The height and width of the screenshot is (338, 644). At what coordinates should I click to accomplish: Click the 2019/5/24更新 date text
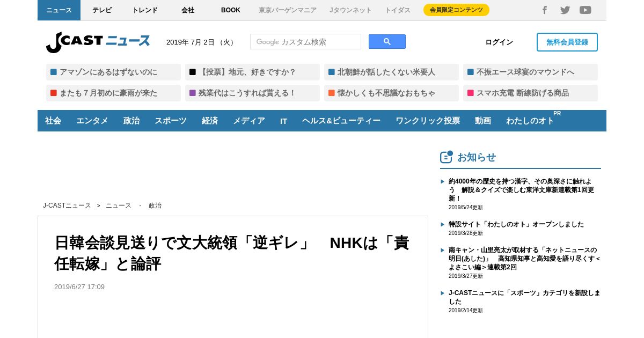point(466,208)
